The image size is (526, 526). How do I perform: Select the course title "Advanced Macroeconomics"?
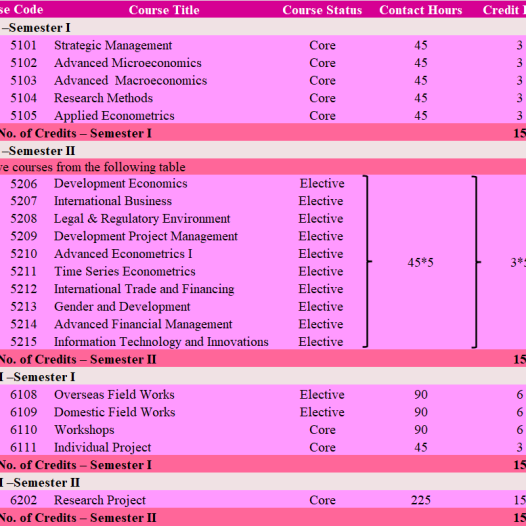point(130,81)
